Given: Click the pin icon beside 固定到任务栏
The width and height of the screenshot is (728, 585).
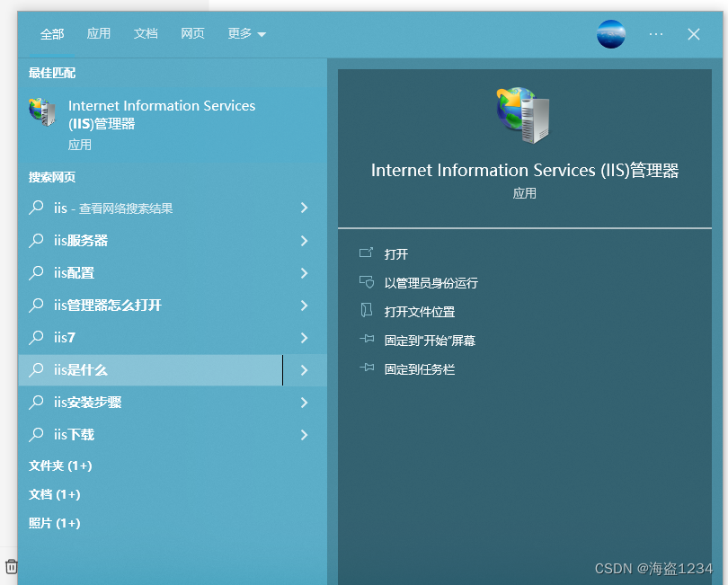Looking at the screenshot, I should (x=367, y=368).
